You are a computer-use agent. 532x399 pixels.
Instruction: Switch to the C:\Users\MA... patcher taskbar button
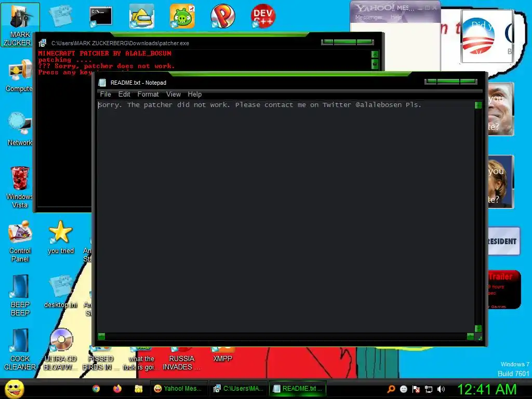[x=238, y=389]
